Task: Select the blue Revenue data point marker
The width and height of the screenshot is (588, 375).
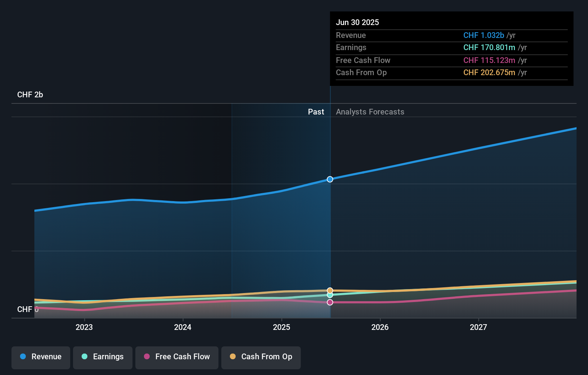Action: (330, 179)
